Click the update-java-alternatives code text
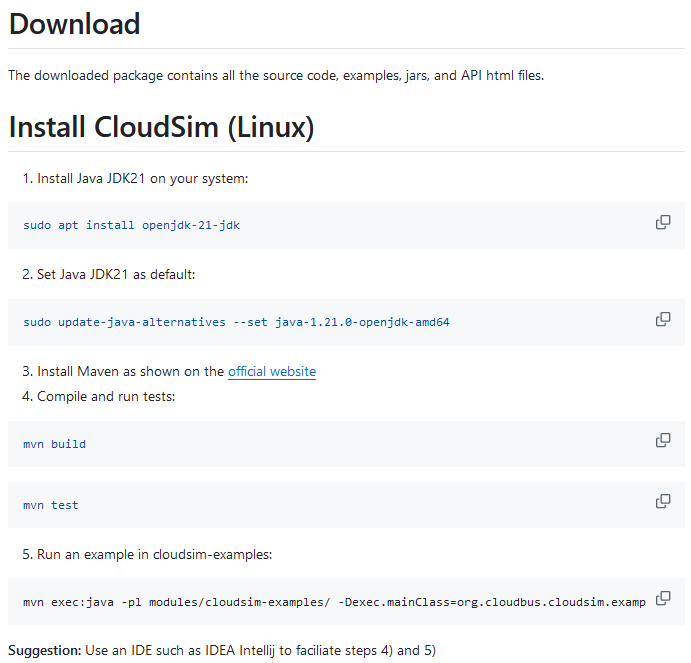 pyautogui.click(x=236, y=322)
